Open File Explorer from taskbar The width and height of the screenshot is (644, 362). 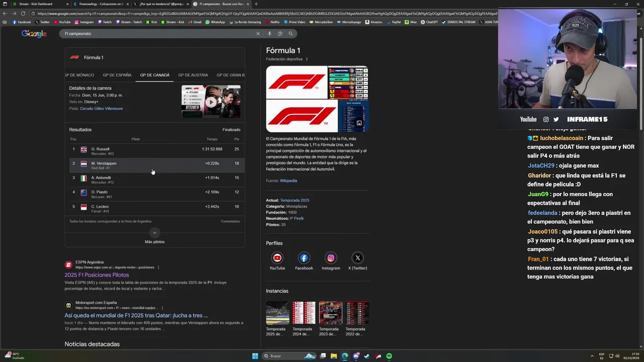tap(334, 356)
